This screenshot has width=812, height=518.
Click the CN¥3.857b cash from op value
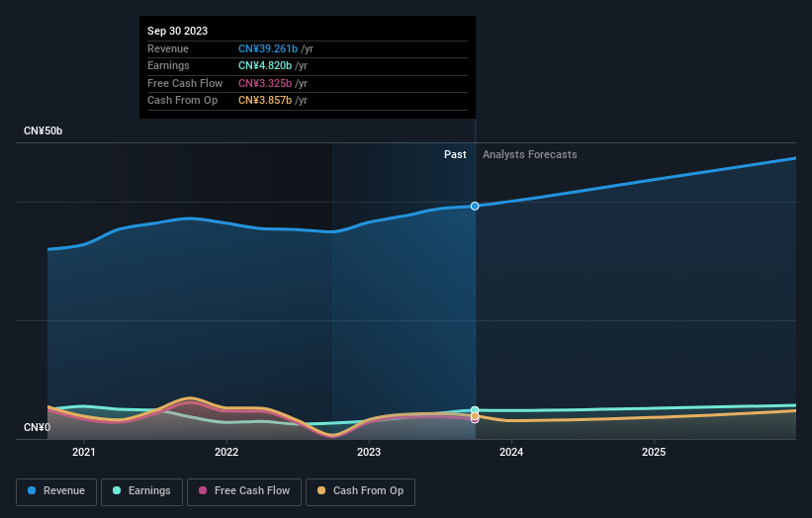[265, 101]
